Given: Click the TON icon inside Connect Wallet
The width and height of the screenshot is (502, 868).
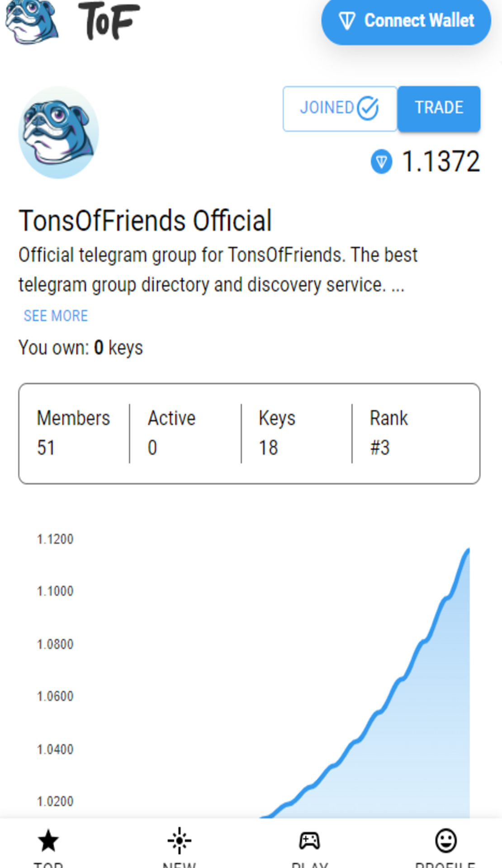Looking at the screenshot, I should pyautogui.click(x=347, y=21).
